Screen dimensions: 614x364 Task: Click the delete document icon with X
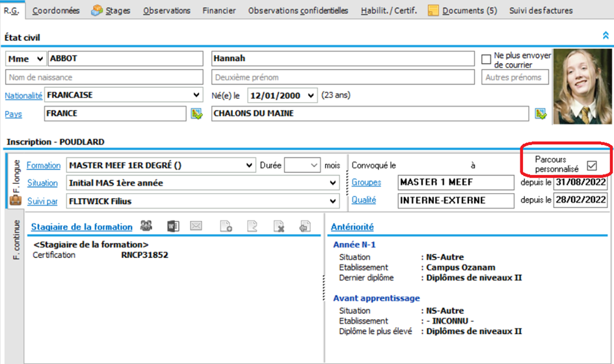pos(278,226)
